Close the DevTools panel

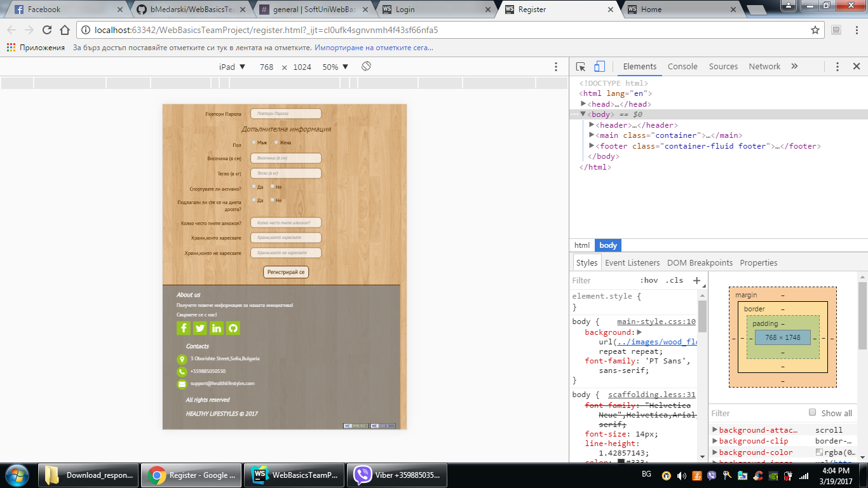coord(856,67)
